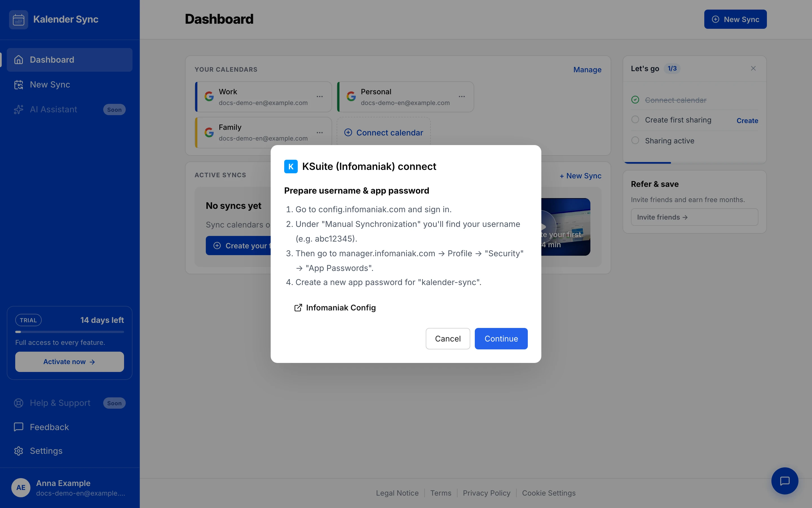
Task: Open the Privacy Policy footer link
Action: tap(487, 493)
